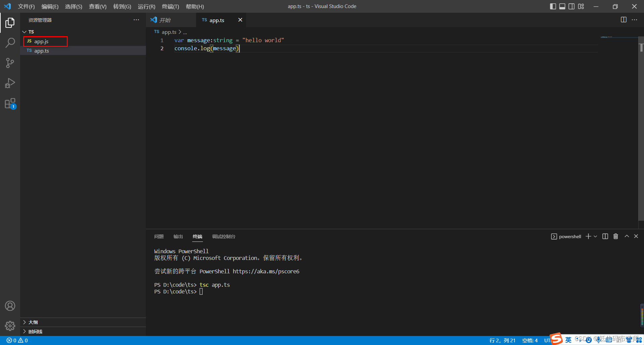This screenshot has width=644, height=345.
Task: Maximize the terminal panel size
Action: (627, 236)
